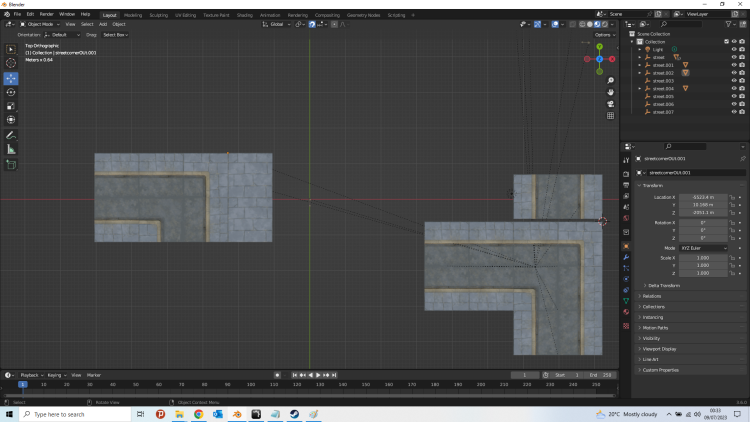Screen dimensions: 750x422
Task: Switch perspective/orthographic grid icon
Action: tap(610, 116)
